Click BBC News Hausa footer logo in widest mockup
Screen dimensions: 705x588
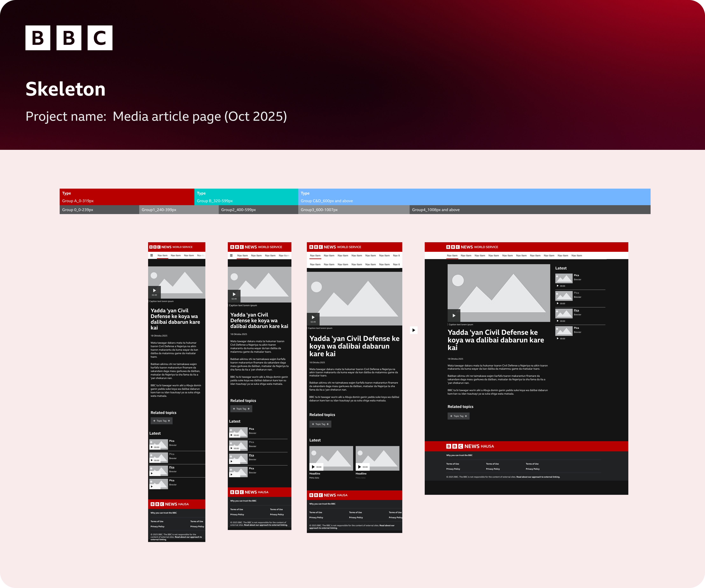(470, 446)
